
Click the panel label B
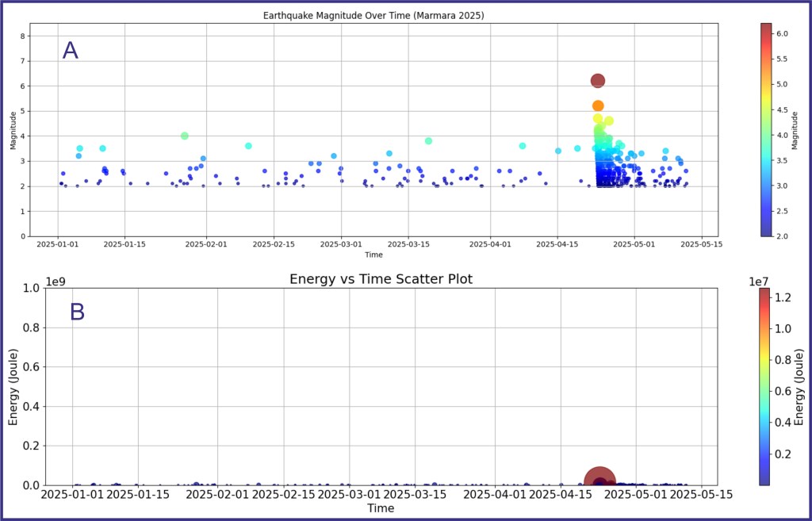[x=77, y=312]
